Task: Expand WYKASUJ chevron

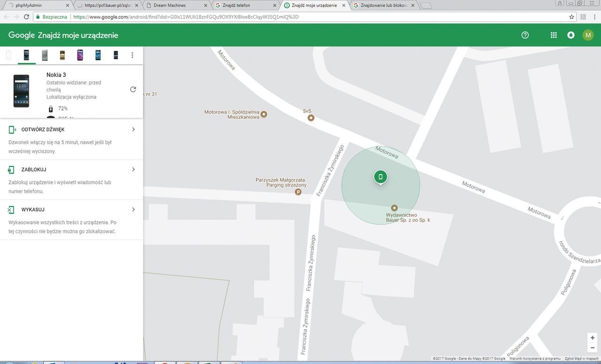Action: (x=133, y=210)
